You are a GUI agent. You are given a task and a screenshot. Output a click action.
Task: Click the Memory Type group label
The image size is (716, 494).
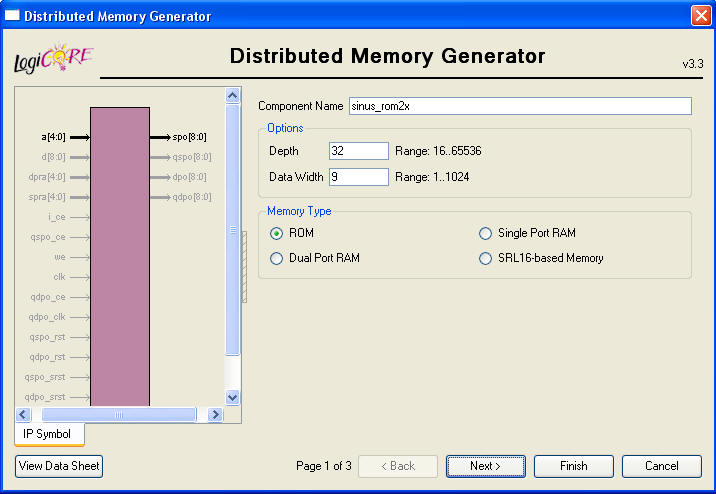299,211
